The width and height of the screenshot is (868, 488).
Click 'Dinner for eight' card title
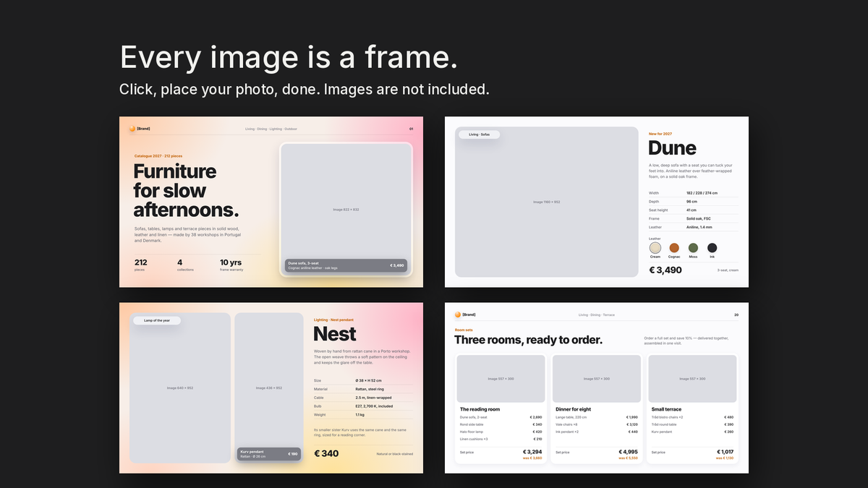pyautogui.click(x=573, y=409)
